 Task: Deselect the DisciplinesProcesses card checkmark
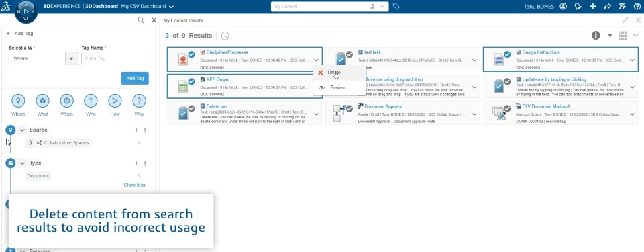click(x=191, y=54)
